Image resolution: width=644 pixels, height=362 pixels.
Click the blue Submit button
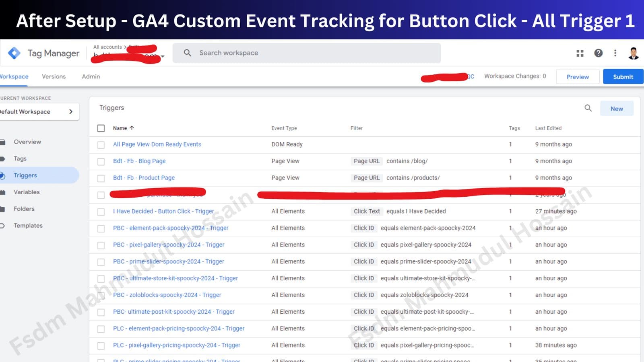(x=623, y=76)
